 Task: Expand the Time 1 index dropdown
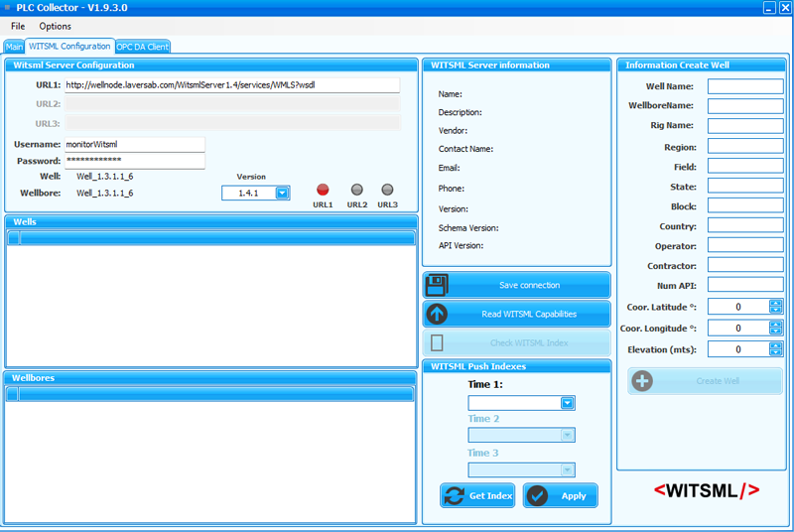(567, 403)
